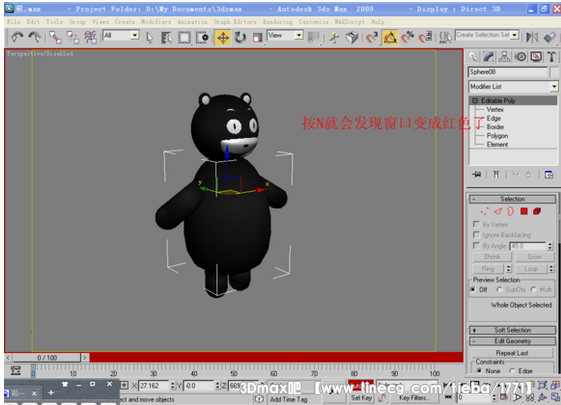Open the reference coordinate View dropdown

coord(299,35)
